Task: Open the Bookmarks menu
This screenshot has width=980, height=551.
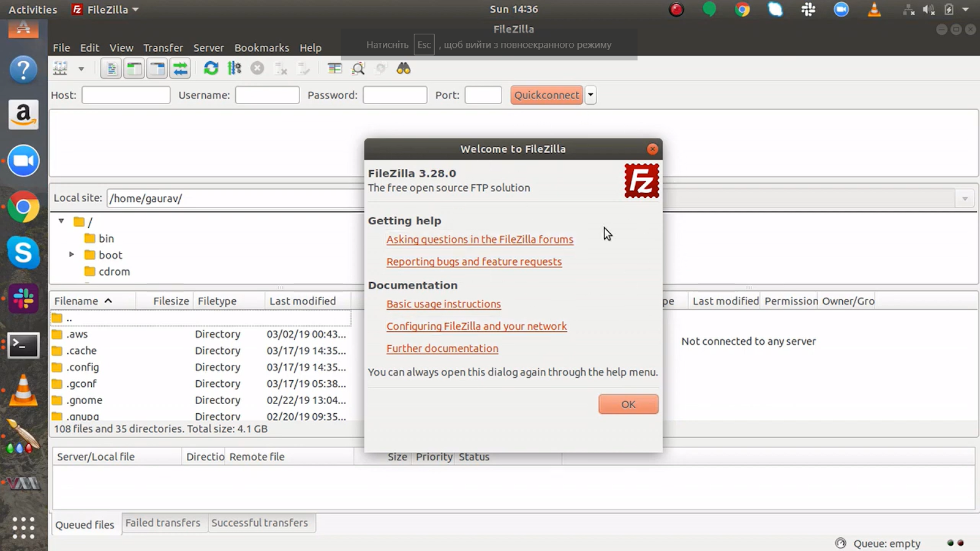Action: pos(262,48)
